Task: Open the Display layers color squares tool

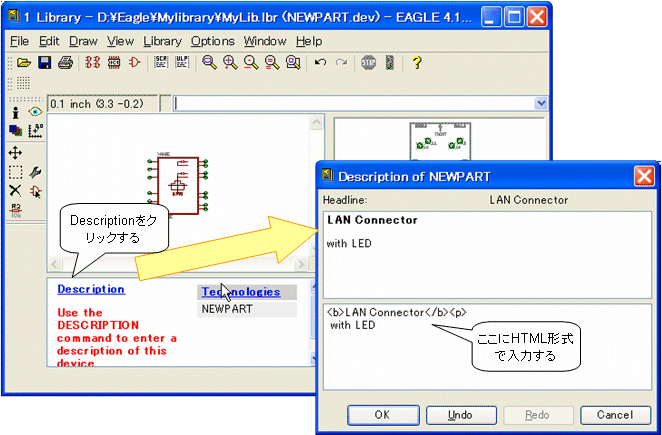Action: pyautogui.click(x=16, y=130)
